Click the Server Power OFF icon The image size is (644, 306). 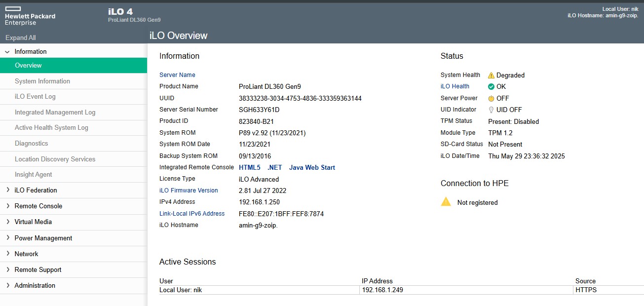click(491, 98)
